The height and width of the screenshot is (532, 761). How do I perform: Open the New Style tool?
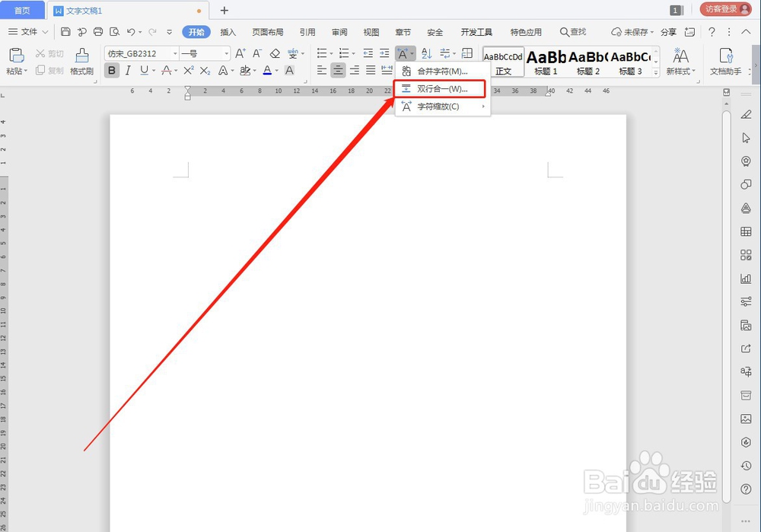coord(680,61)
